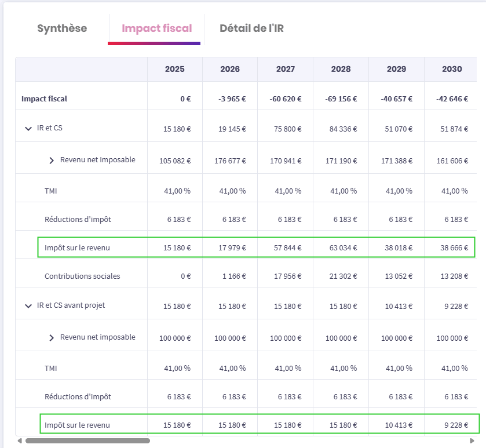Click the right scroll arrow at table bottom
The width and height of the screenshot is (486, 448).
point(471,441)
